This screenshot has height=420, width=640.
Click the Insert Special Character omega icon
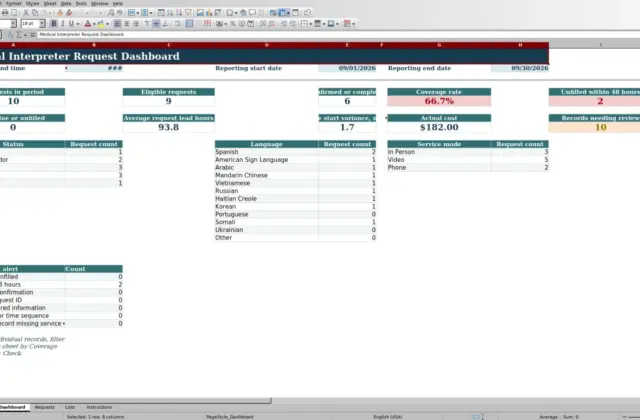click(229, 13)
